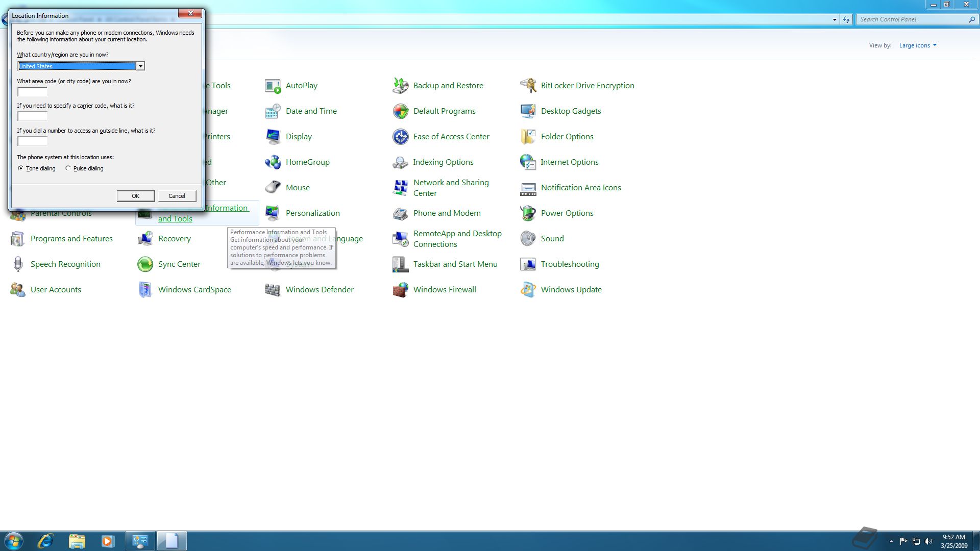
Task: Open the Taskbar and Start Menu icon
Action: 400,264
